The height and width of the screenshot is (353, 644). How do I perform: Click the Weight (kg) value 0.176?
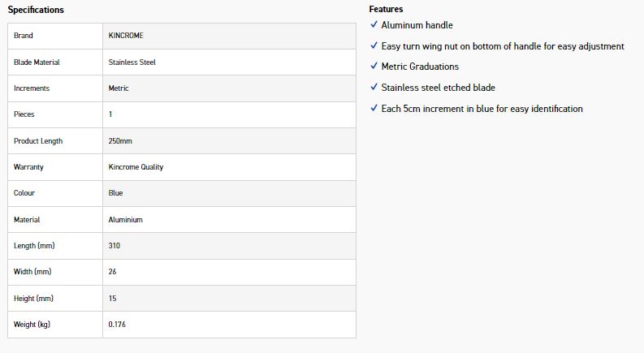point(117,325)
